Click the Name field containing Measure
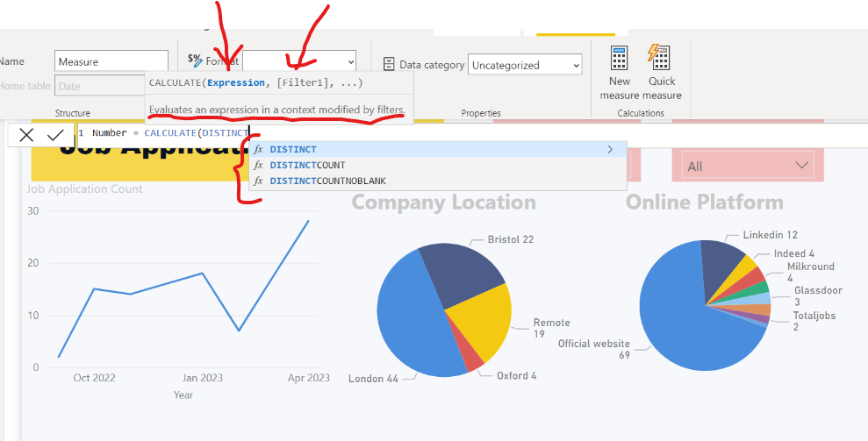Screen dimensions: 868x441 pyautogui.click(x=111, y=61)
